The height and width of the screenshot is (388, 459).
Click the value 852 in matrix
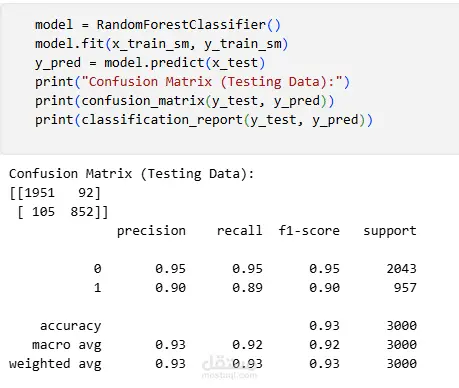click(x=82, y=212)
